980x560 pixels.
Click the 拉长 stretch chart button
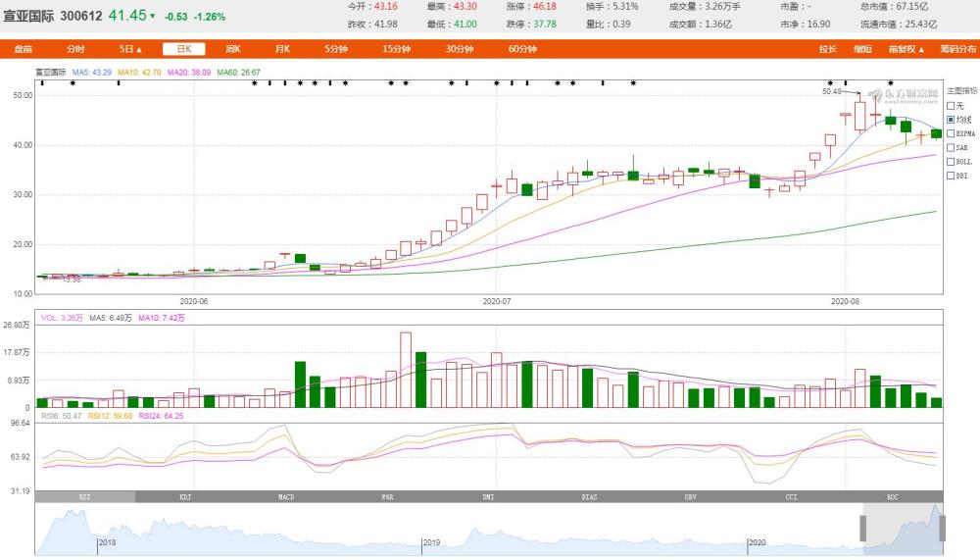pos(828,49)
